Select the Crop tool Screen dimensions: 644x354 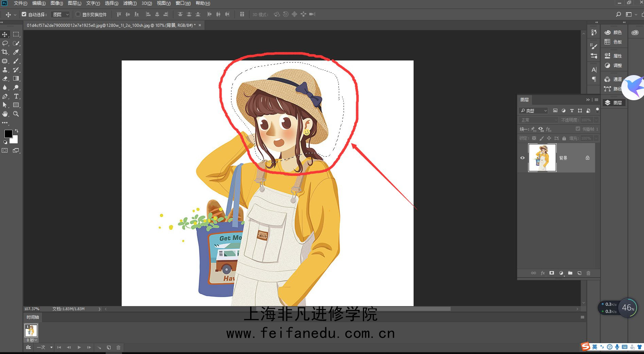point(5,52)
